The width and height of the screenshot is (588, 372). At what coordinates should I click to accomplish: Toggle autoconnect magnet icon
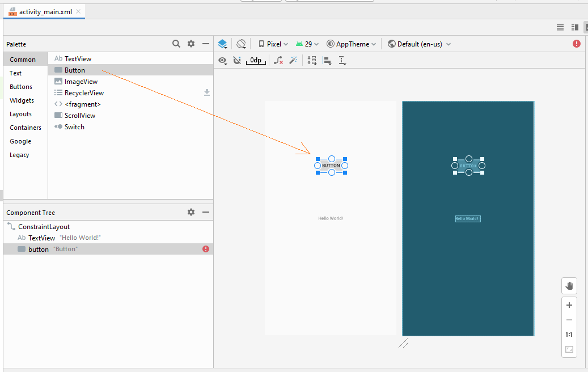[237, 60]
